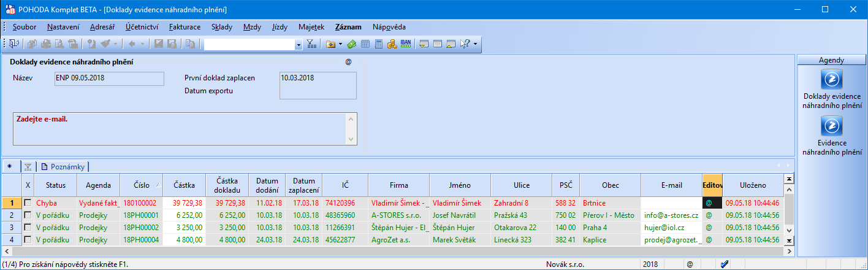Screen dimensions: 868x270
Task: Click the info@a-stores.cz email cell
Action: pyautogui.click(x=672, y=215)
